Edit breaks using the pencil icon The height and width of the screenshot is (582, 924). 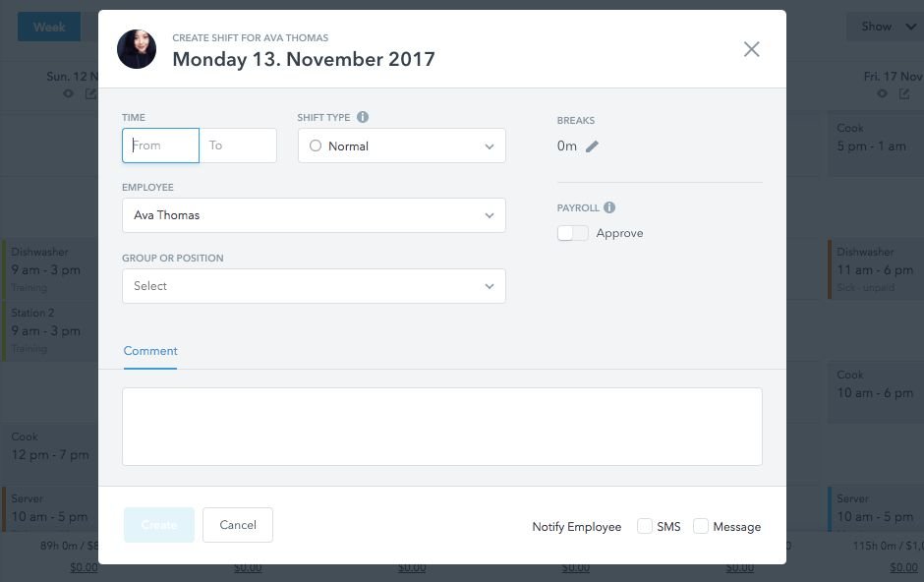point(592,146)
